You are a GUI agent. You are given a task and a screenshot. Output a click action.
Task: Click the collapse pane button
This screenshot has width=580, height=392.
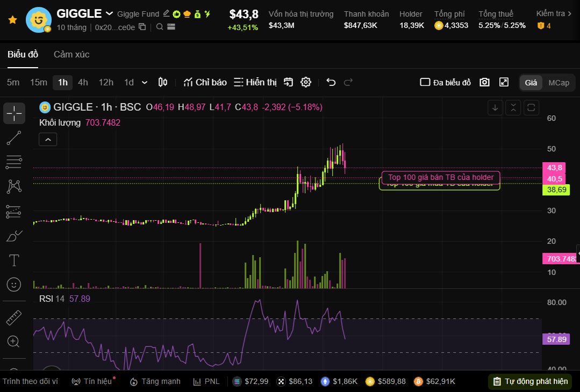513,107
